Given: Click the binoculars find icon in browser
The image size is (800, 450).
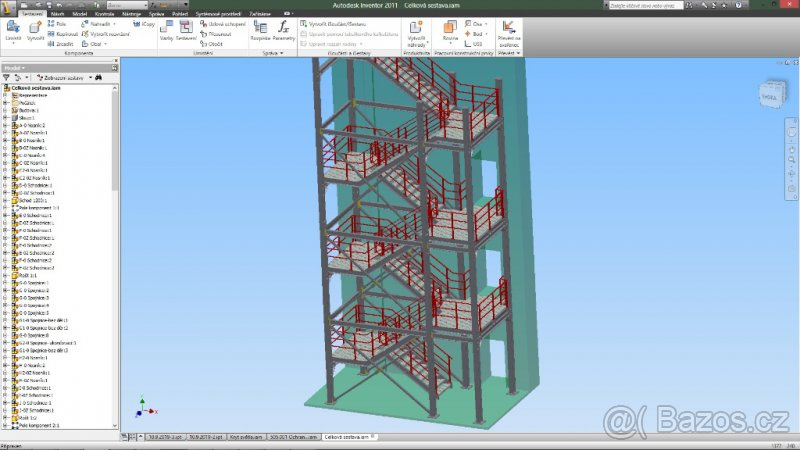Looking at the screenshot, I should pyautogui.click(x=99, y=77).
